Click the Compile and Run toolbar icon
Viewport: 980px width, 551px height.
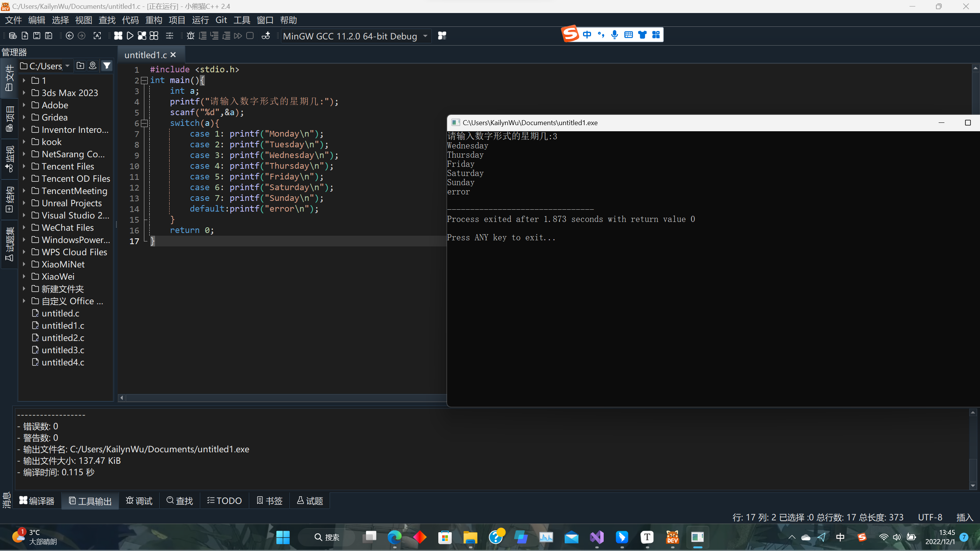(x=142, y=36)
